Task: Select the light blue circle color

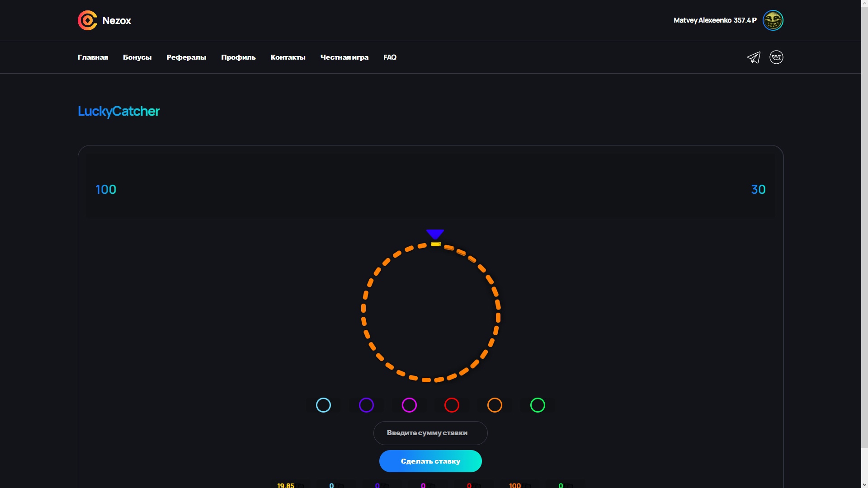Action: [323, 405]
